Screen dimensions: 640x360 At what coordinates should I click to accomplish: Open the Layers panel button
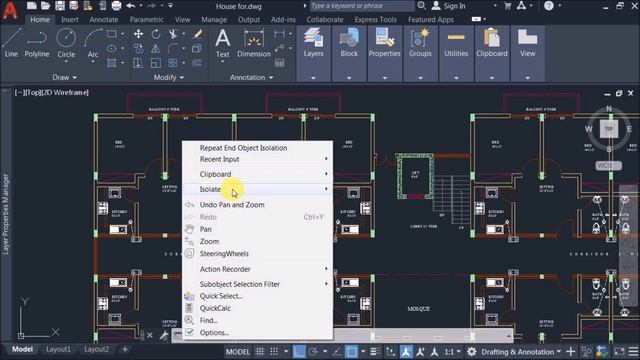tap(313, 53)
